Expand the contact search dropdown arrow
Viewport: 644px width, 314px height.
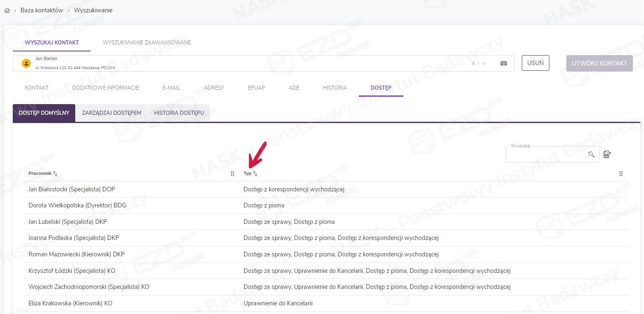click(x=484, y=63)
